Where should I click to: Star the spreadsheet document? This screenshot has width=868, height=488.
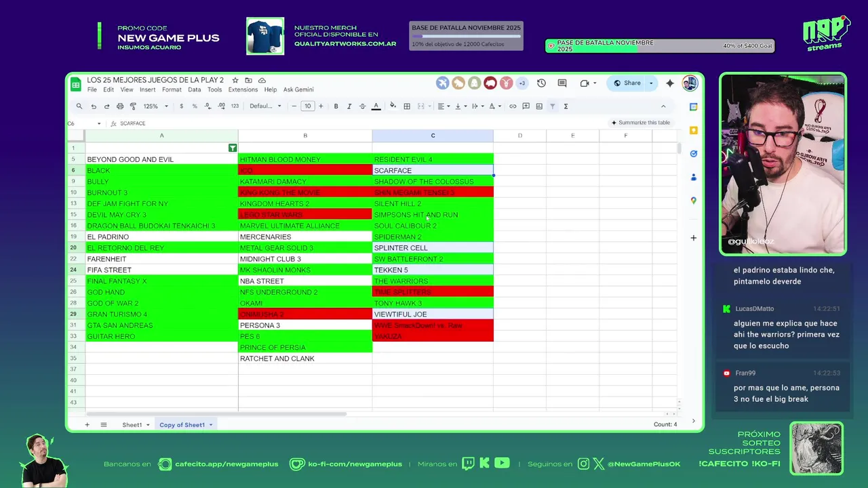(235, 80)
